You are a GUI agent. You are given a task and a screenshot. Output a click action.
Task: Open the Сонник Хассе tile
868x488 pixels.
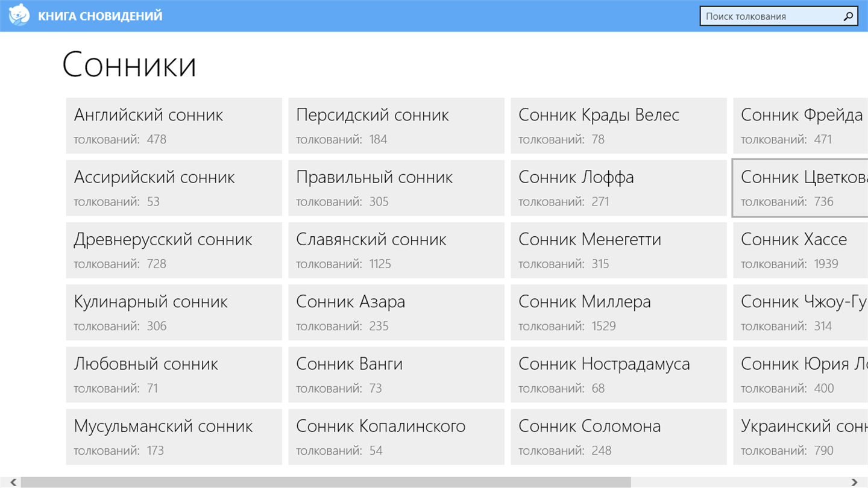pos(800,251)
